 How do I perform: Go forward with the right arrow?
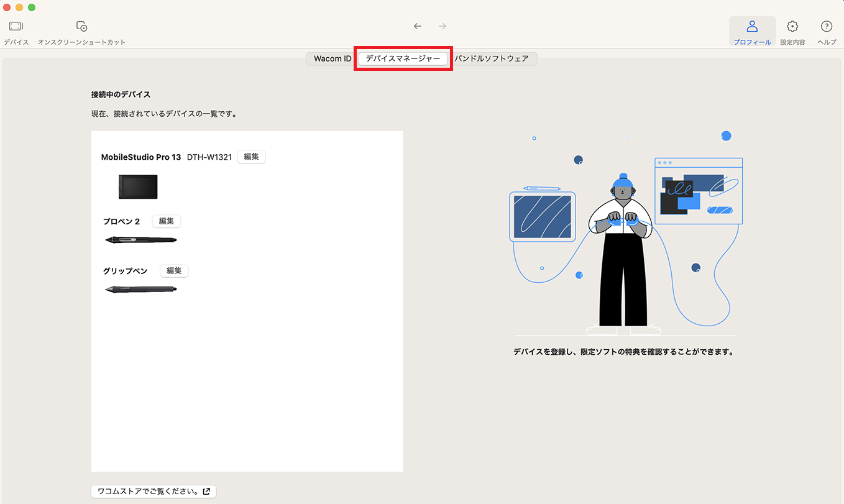pyautogui.click(x=443, y=26)
